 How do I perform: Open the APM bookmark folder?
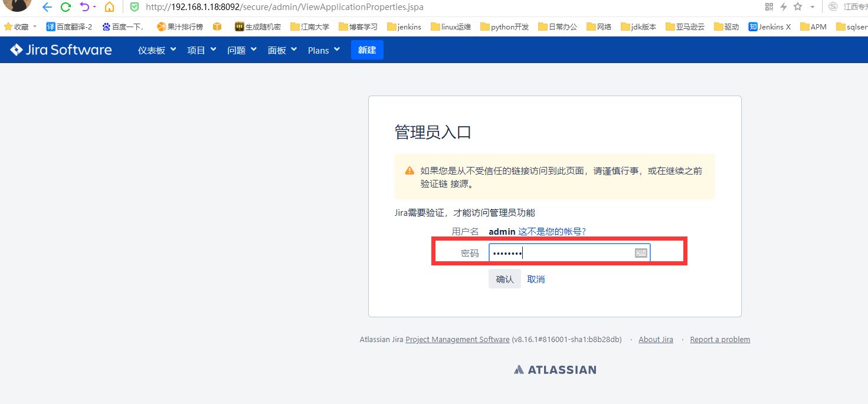814,27
